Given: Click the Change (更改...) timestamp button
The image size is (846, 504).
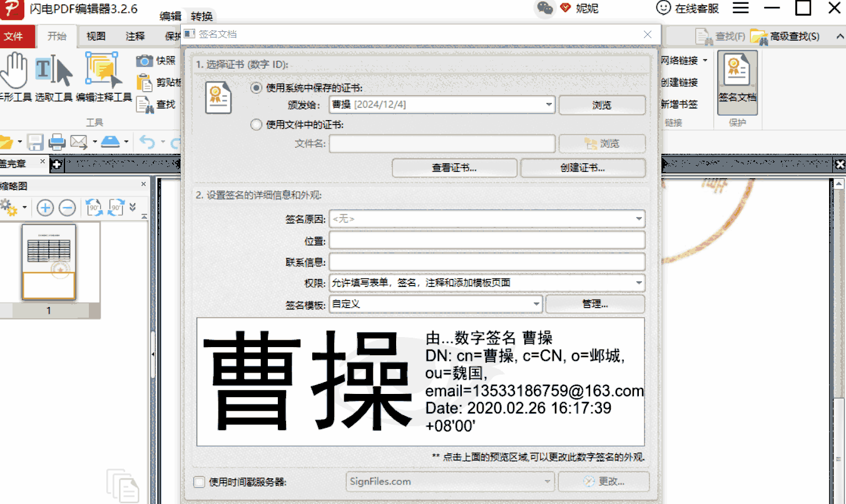Looking at the screenshot, I should [603, 481].
